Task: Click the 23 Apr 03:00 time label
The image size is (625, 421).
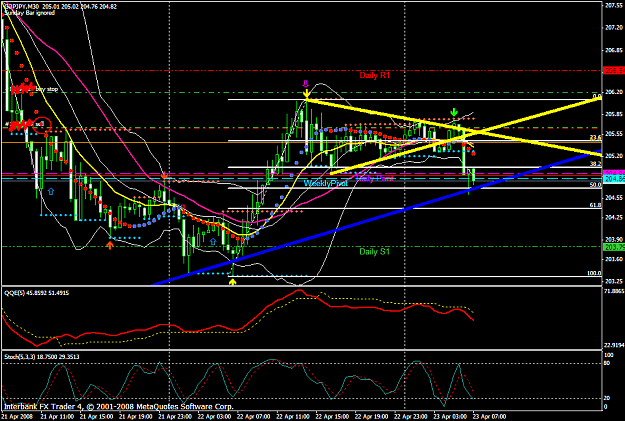Action: click(x=450, y=416)
